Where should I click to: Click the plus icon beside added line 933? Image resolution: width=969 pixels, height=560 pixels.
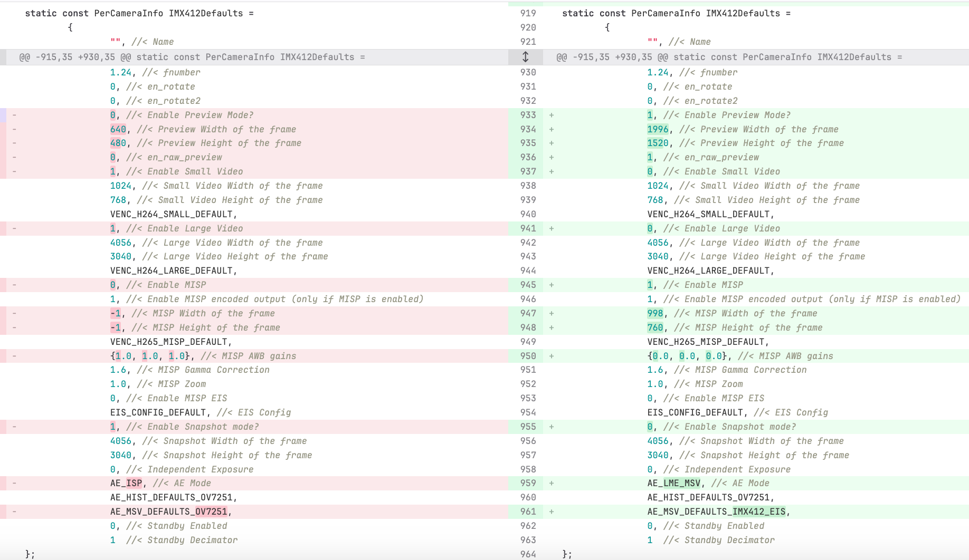point(551,115)
